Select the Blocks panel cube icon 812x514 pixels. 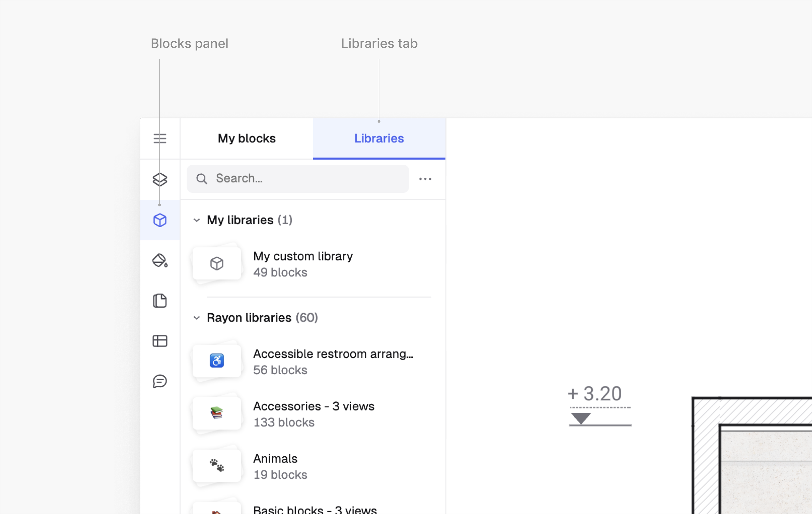point(160,220)
